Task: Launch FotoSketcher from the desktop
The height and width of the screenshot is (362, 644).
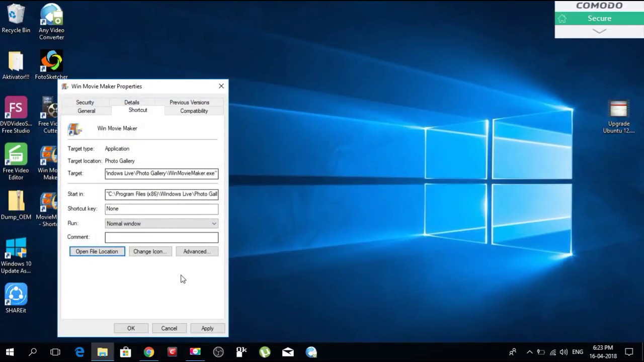Action: [x=51, y=65]
